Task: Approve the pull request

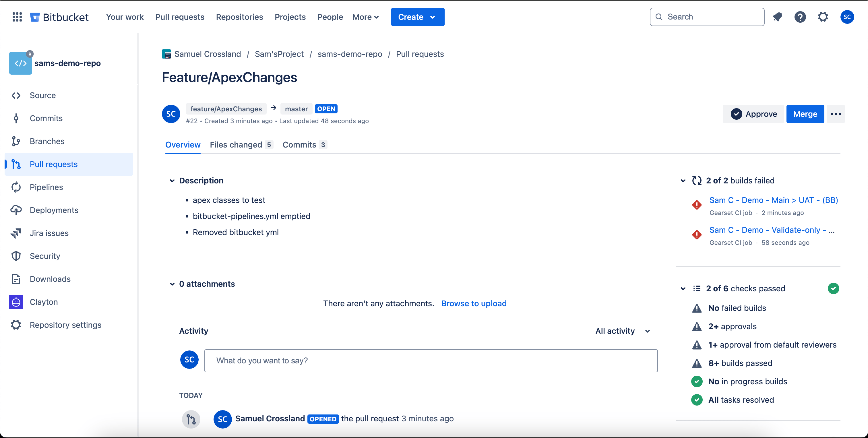Action: (754, 114)
